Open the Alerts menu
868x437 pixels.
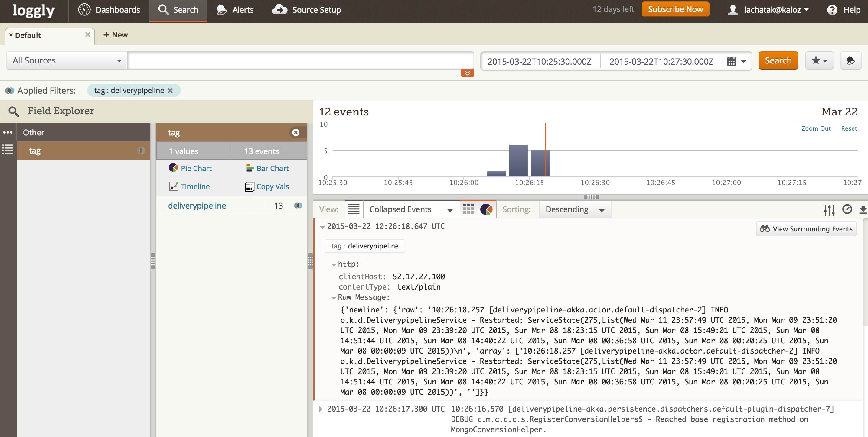236,10
